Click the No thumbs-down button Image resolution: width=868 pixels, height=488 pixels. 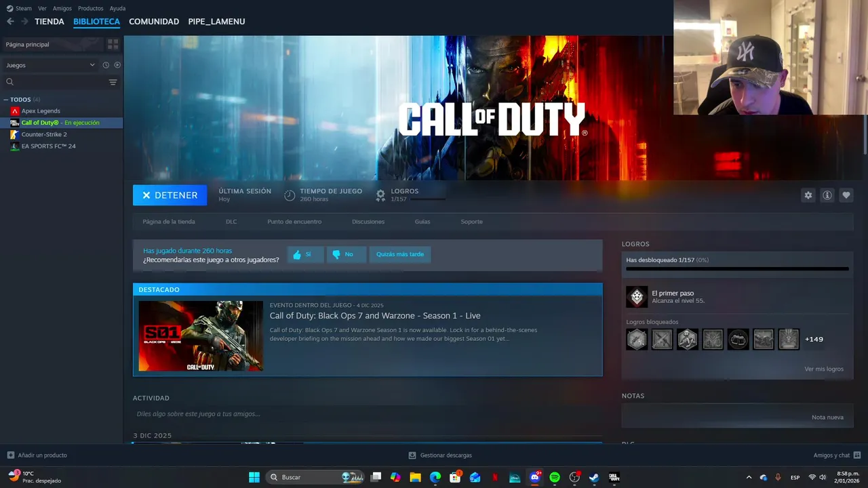pyautogui.click(x=347, y=255)
